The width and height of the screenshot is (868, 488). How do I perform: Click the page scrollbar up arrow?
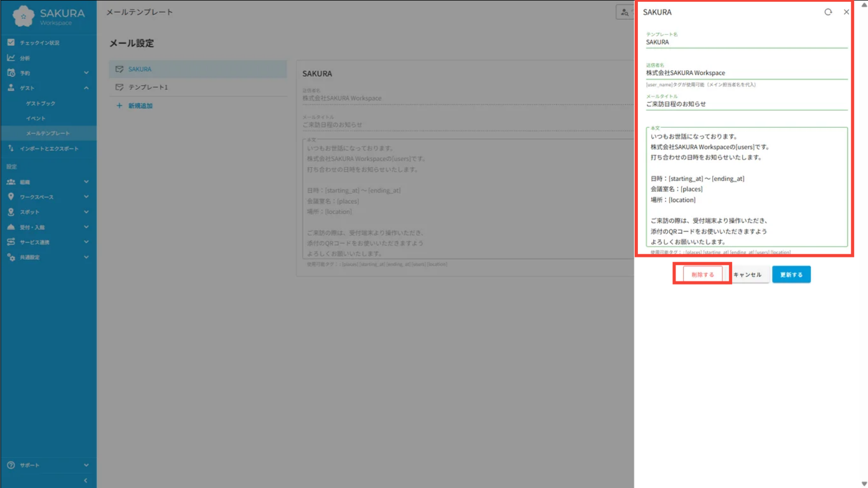pyautogui.click(x=864, y=4)
